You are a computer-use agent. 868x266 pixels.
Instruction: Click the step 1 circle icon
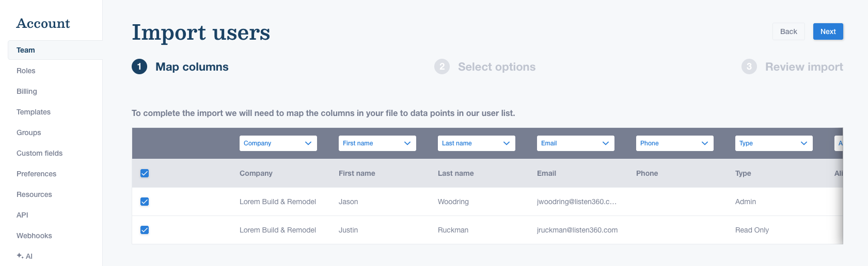pyautogui.click(x=139, y=67)
